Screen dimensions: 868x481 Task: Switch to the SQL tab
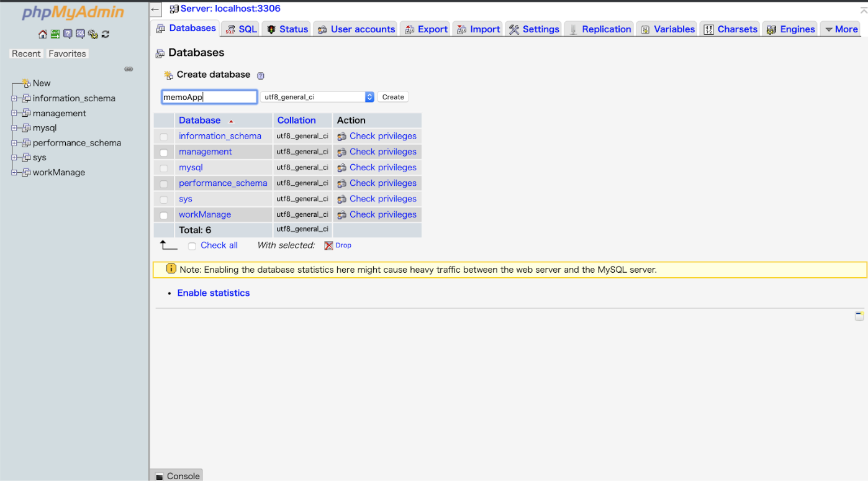241,29
